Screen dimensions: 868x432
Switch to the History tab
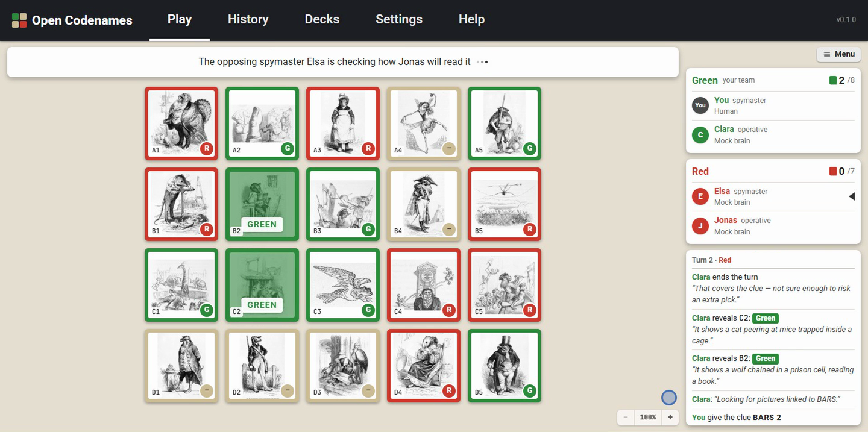[248, 19]
